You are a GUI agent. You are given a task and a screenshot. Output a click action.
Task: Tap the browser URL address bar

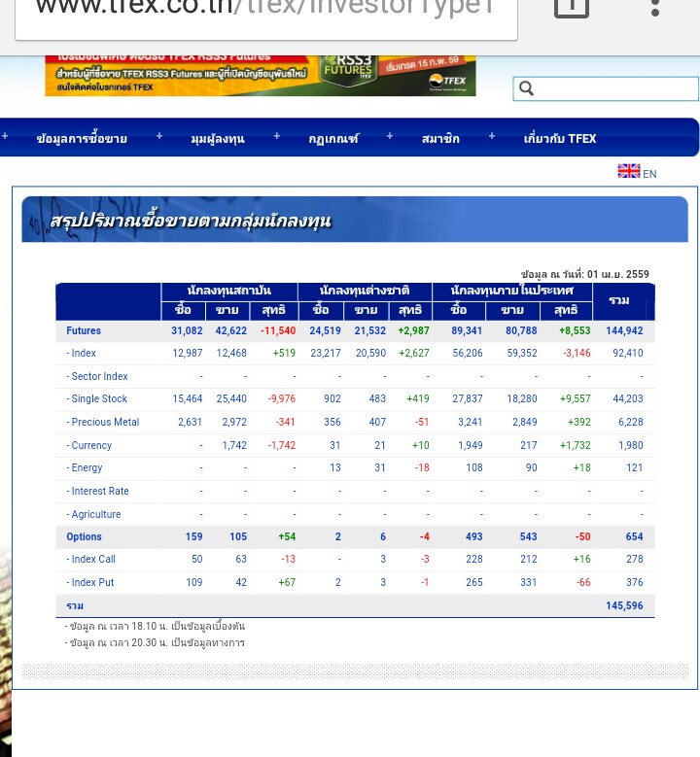tap(265, 12)
